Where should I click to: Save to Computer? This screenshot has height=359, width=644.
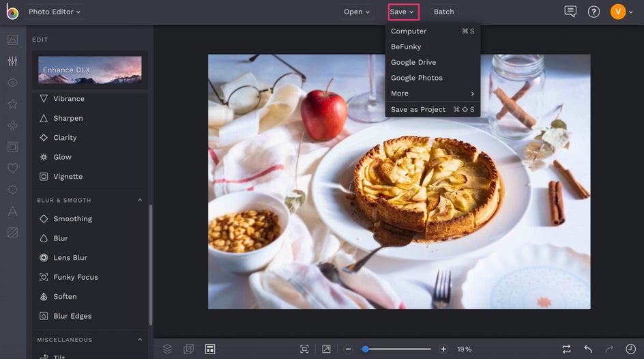(433, 31)
